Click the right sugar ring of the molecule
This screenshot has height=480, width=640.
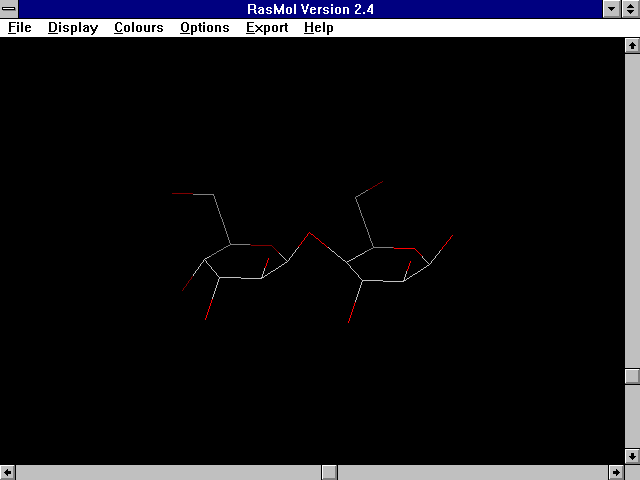[388, 264]
